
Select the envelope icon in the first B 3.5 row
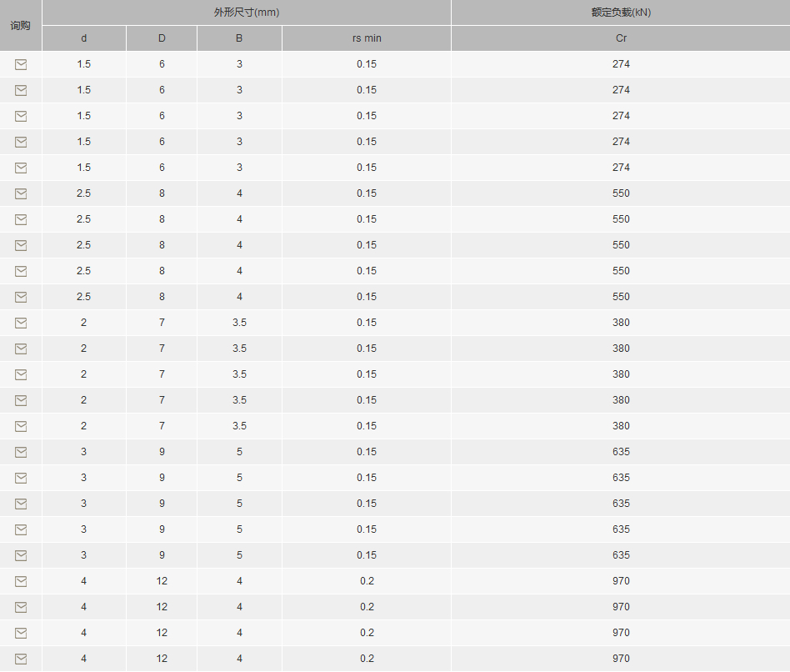tap(21, 323)
